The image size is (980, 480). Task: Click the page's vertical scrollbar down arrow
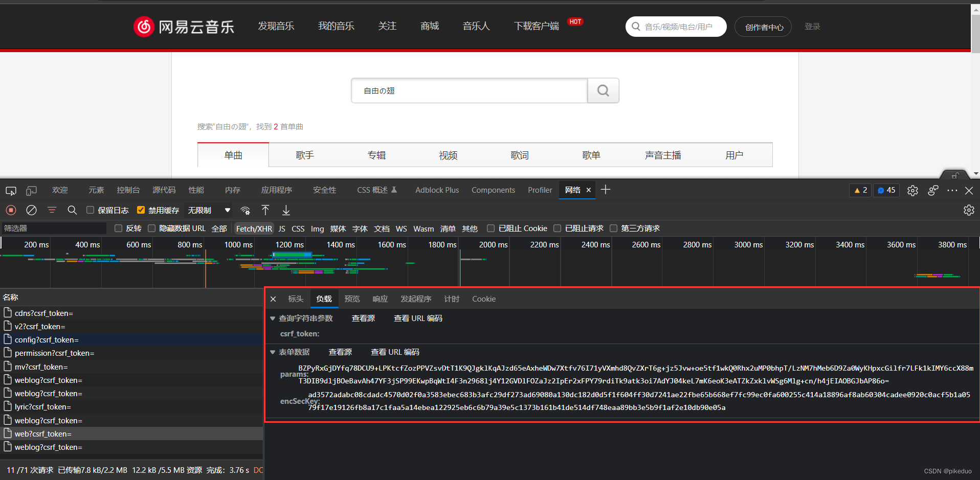point(975,173)
